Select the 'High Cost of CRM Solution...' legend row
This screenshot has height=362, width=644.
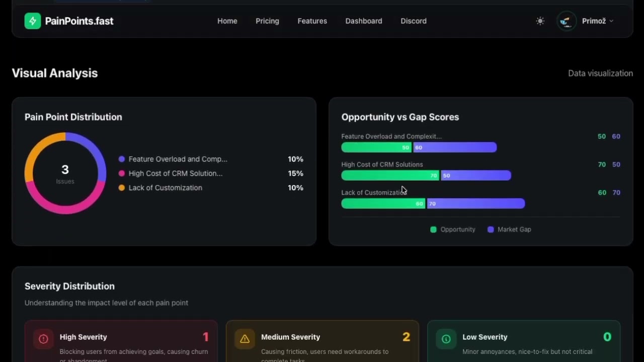click(211, 173)
